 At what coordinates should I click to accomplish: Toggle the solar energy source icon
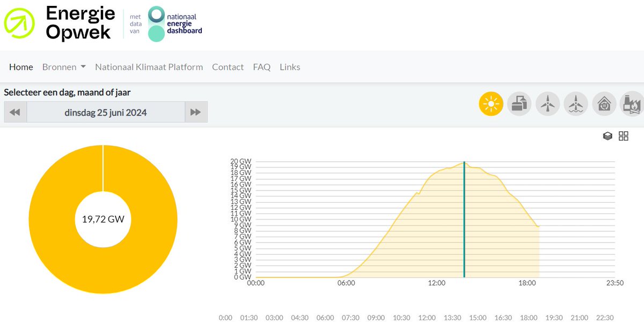pyautogui.click(x=491, y=104)
